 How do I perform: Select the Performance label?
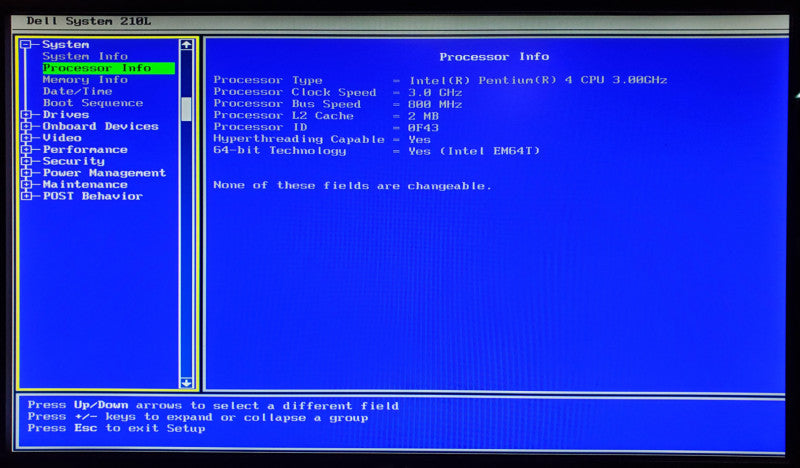tap(85, 150)
